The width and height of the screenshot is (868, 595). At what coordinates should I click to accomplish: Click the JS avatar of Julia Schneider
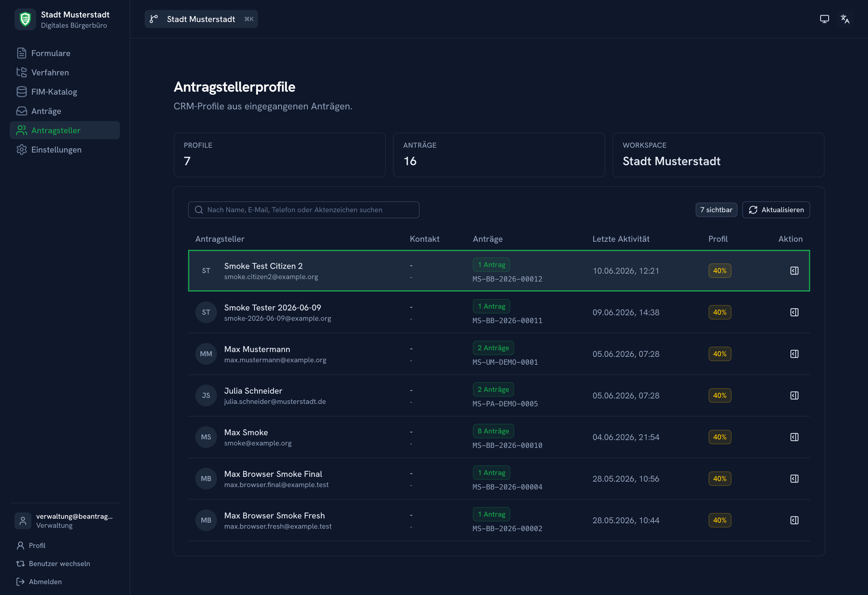tap(206, 395)
